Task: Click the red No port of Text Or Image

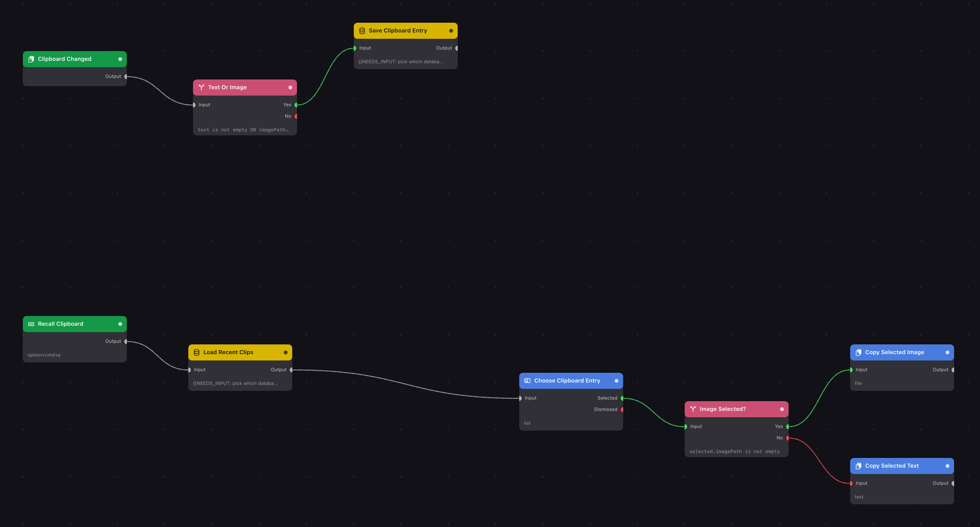Action: (x=296, y=117)
